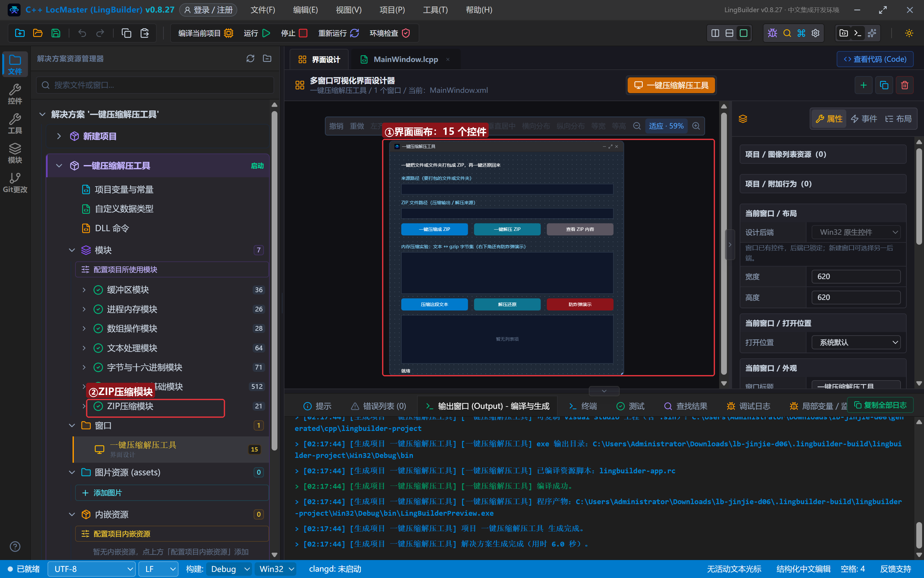Viewport: 924px width, 578px height.
Task: Click the zoom in magnifier on canvas toolbar
Action: (x=696, y=126)
